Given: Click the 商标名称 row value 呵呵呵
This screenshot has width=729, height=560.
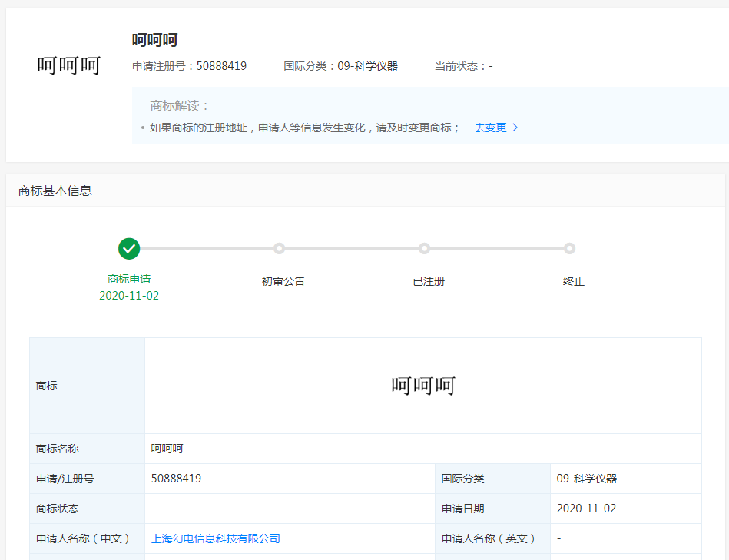Looking at the screenshot, I should click(x=167, y=449).
